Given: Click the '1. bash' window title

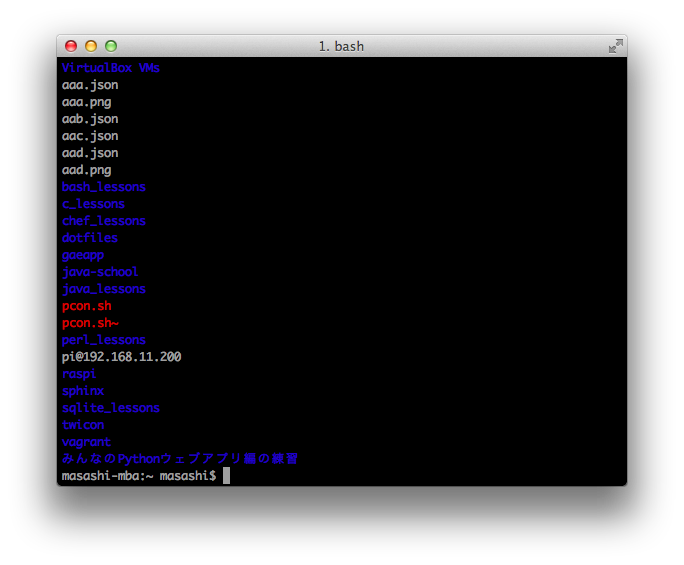Looking at the screenshot, I should (x=341, y=46).
